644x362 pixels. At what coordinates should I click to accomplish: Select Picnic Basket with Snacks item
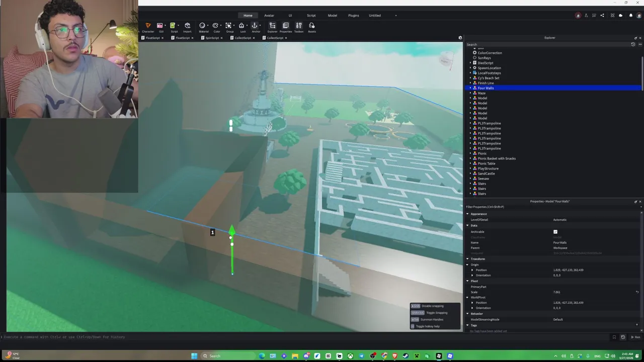pos(497,158)
